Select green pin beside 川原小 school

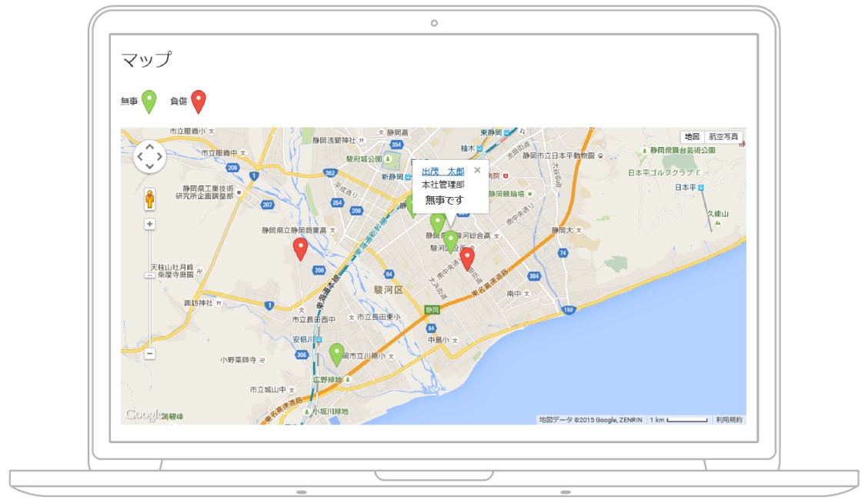(x=336, y=355)
